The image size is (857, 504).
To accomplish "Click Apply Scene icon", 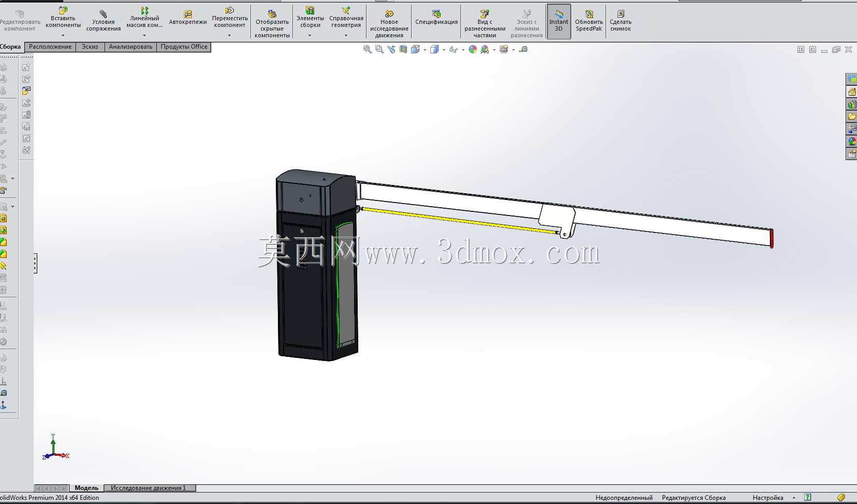I will coord(485,49).
